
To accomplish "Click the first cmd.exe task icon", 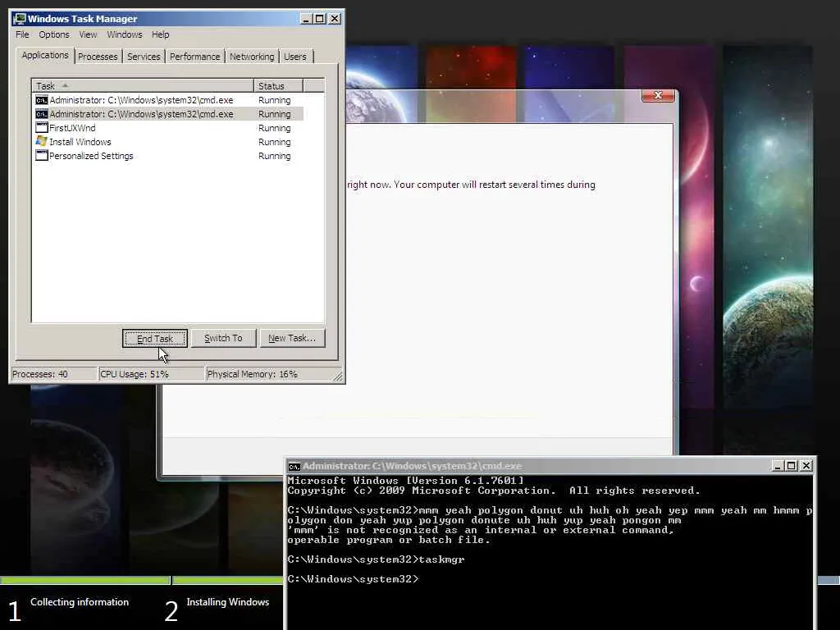I will point(41,100).
